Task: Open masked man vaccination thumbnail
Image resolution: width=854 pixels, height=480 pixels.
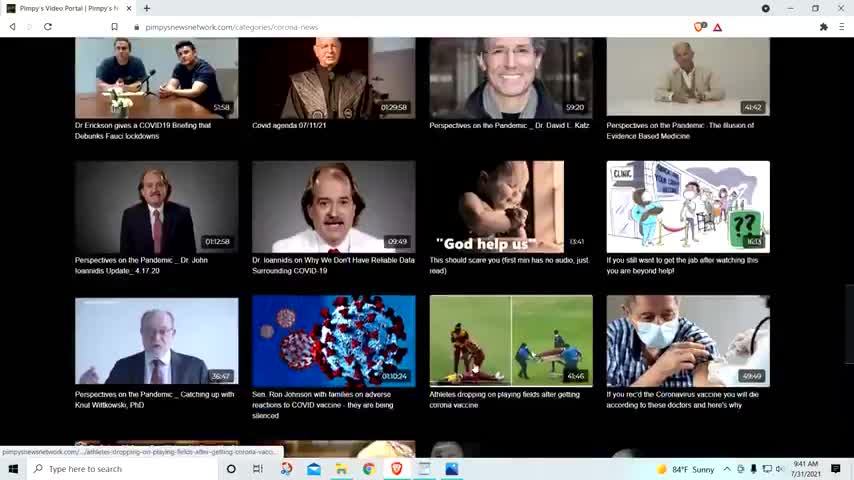Action: pyautogui.click(x=688, y=341)
